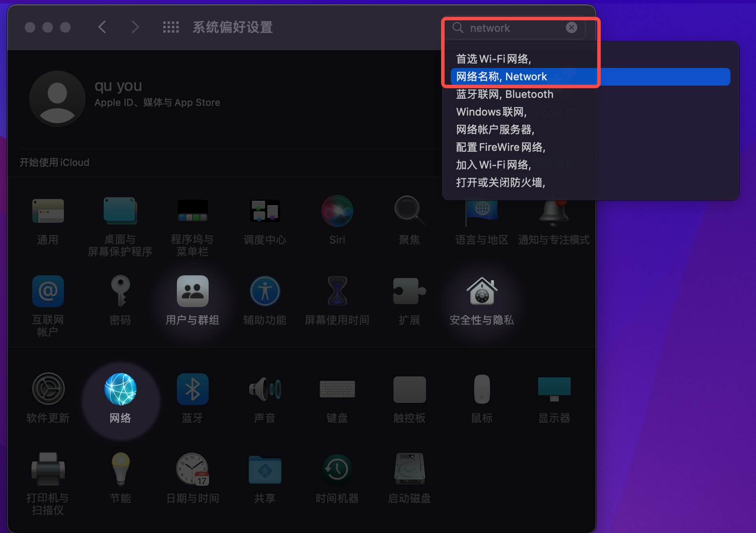The height and width of the screenshot is (533, 756).
Task: Open 聚焦 (Spotlight) preferences icon
Action: coord(409,211)
